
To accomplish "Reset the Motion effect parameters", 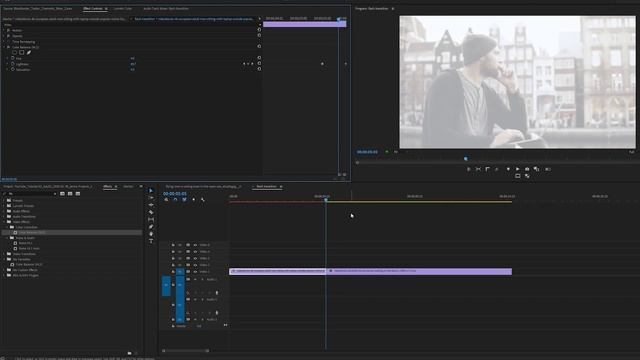I will tap(259, 30).
